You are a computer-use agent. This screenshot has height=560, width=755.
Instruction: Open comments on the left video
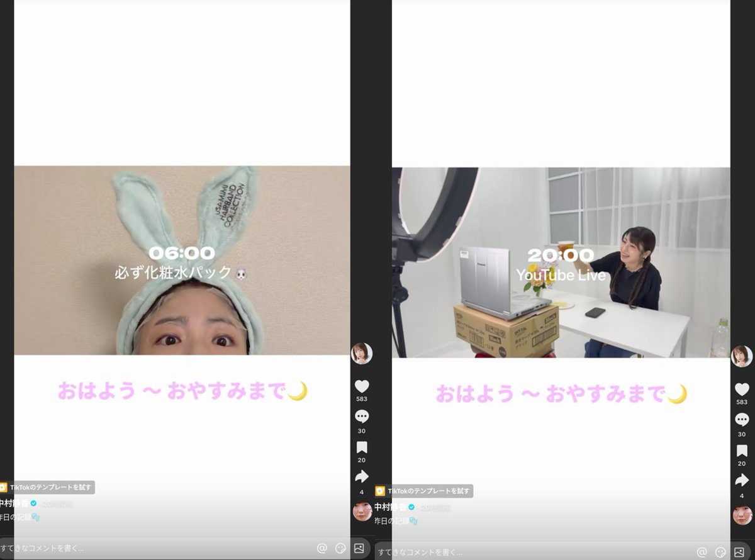(362, 417)
